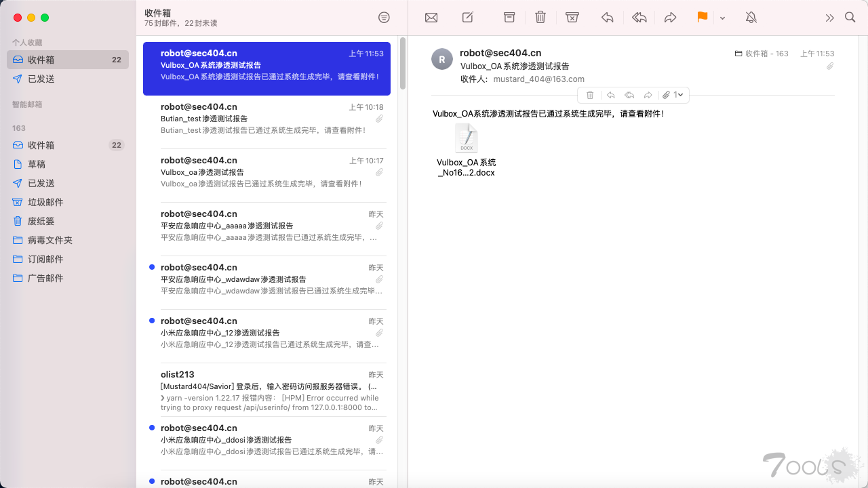
Task: Click the trash icon in the message hover bar
Action: pos(590,95)
